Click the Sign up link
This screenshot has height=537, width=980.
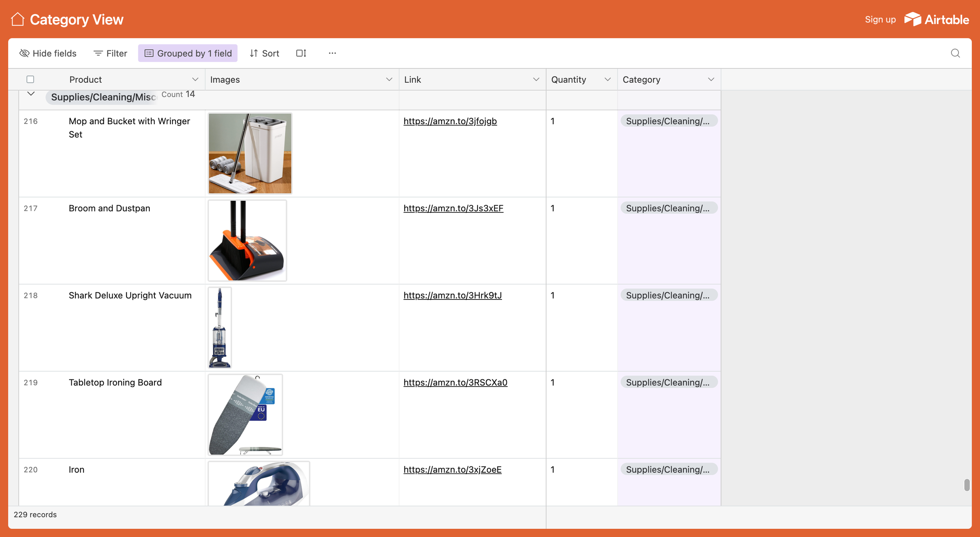tap(880, 20)
